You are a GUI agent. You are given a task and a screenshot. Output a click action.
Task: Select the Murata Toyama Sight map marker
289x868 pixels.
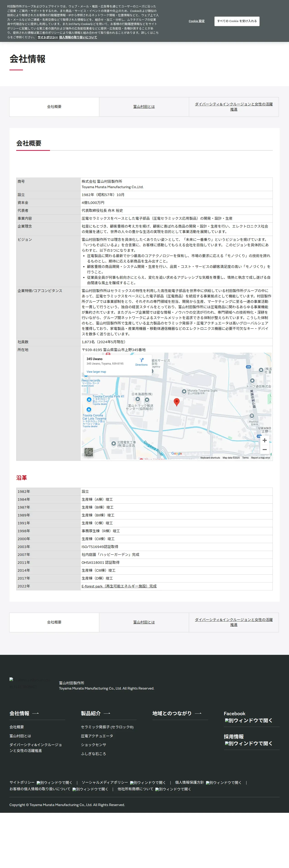point(184,392)
